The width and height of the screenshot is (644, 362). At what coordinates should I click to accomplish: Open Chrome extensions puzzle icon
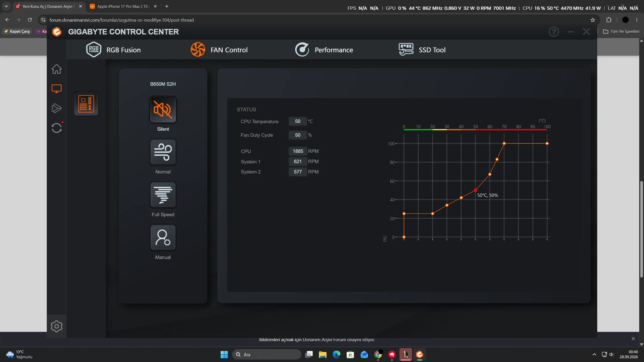click(609, 20)
